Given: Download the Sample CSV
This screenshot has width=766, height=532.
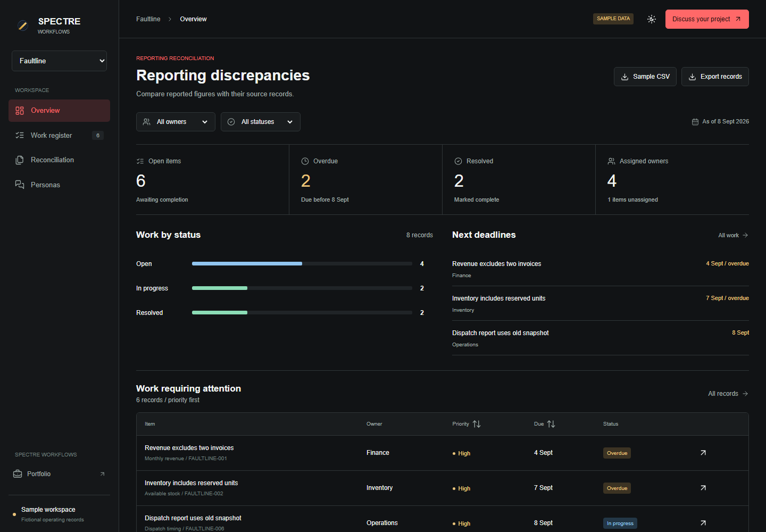Looking at the screenshot, I should click(645, 77).
